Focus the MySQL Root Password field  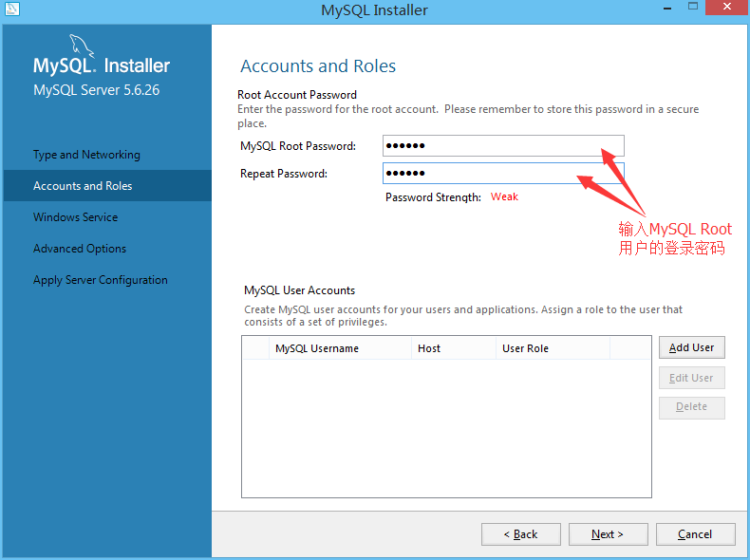[503, 146]
